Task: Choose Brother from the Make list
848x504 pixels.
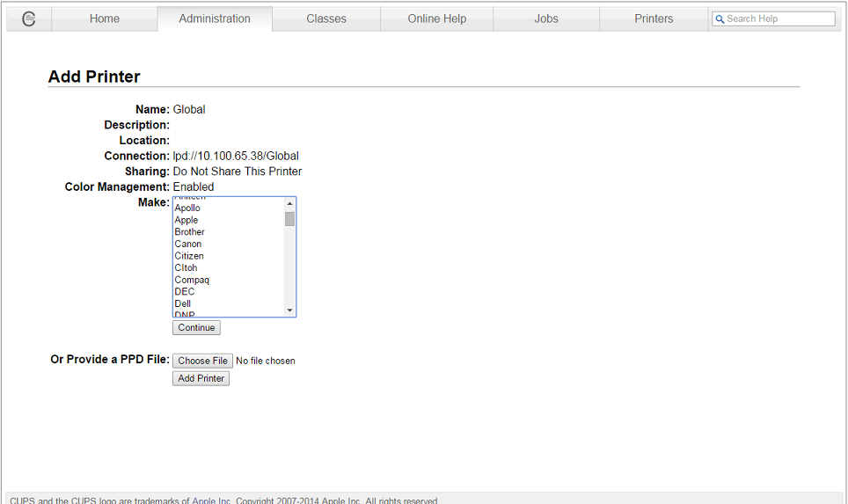Action: click(x=229, y=232)
